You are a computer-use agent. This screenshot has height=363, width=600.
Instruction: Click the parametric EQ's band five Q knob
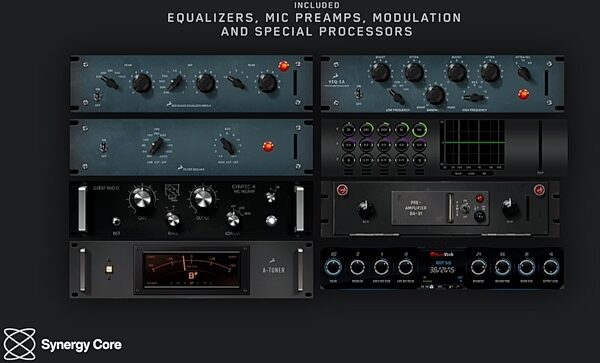click(x=419, y=160)
